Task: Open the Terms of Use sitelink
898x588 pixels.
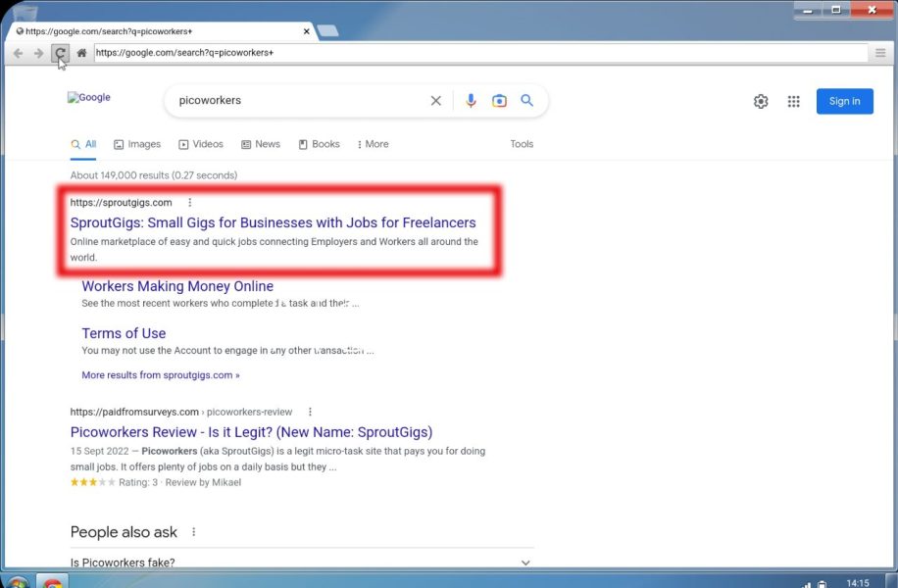Action: (x=124, y=333)
